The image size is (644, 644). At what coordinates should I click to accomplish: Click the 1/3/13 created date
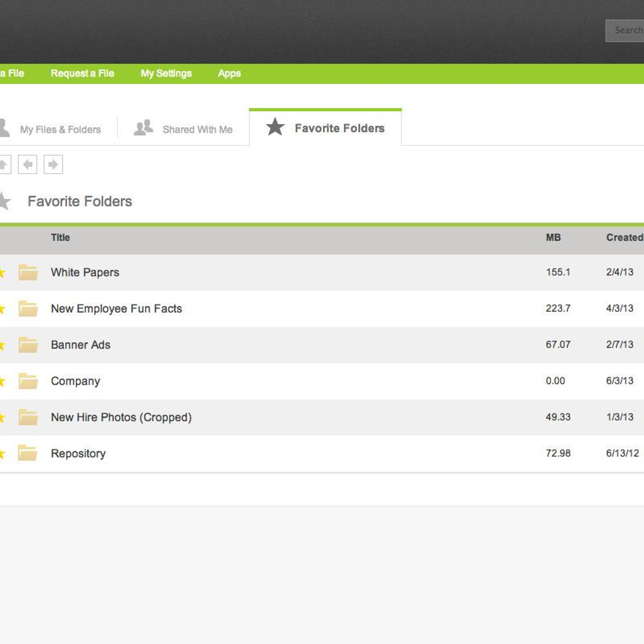(x=620, y=417)
